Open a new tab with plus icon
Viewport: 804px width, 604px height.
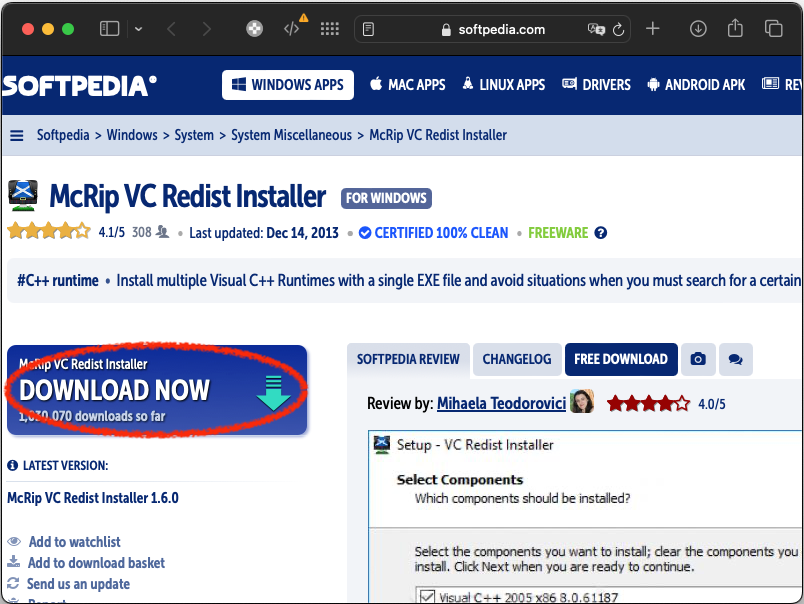(652, 29)
